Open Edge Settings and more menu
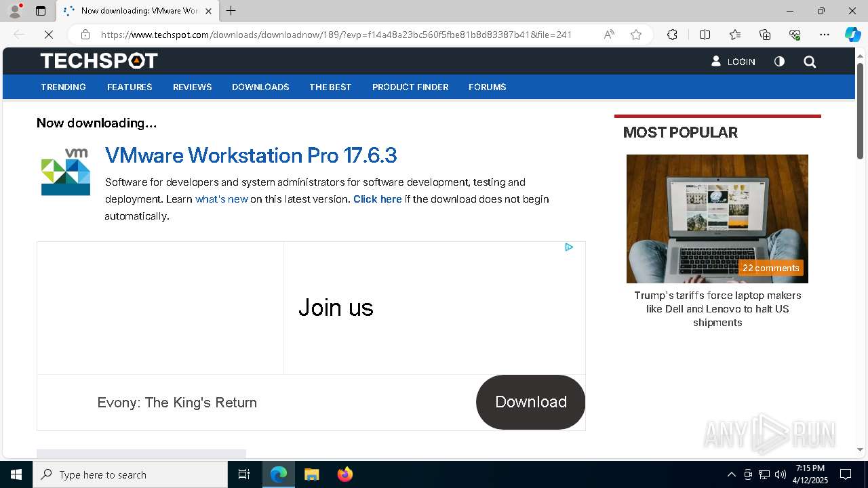The width and height of the screenshot is (868, 488). click(x=825, y=35)
